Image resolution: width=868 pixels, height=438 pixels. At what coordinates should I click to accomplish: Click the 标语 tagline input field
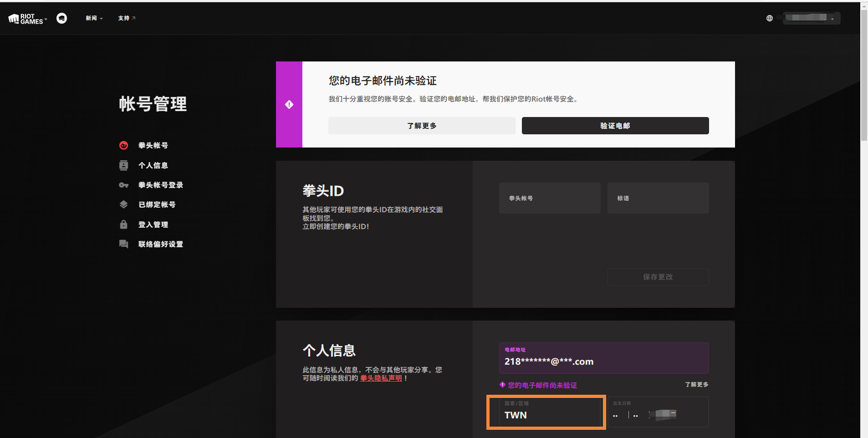[658, 198]
